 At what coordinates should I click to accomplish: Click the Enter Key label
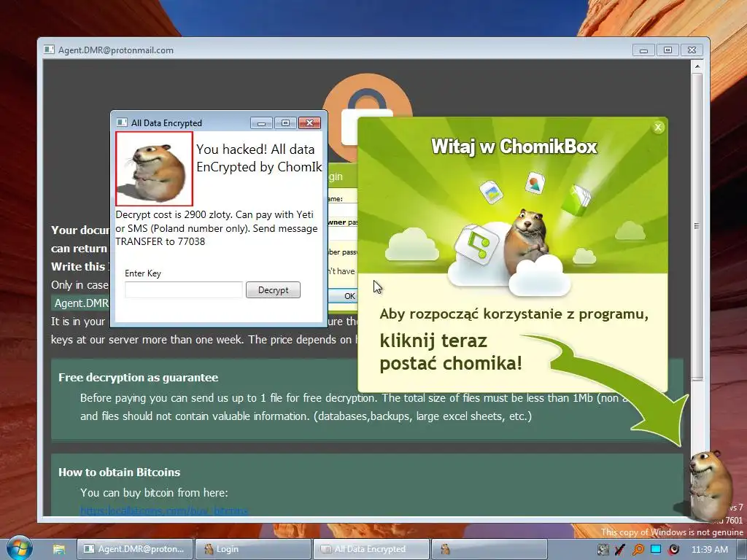tap(143, 273)
